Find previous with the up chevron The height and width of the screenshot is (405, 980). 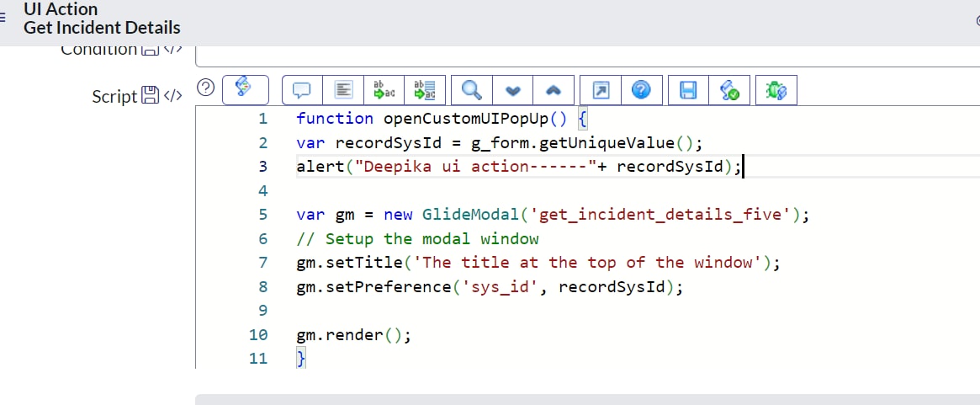554,90
